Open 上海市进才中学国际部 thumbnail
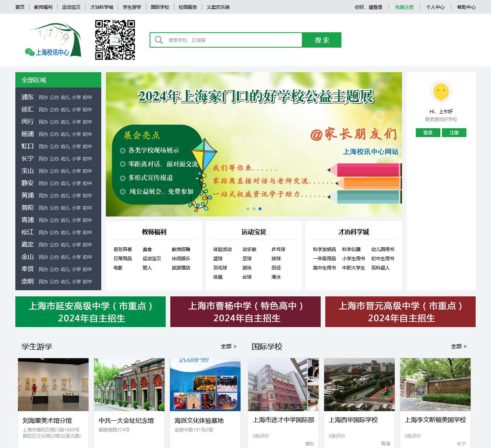The image size is (491, 448). pyautogui.click(x=283, y=385)
